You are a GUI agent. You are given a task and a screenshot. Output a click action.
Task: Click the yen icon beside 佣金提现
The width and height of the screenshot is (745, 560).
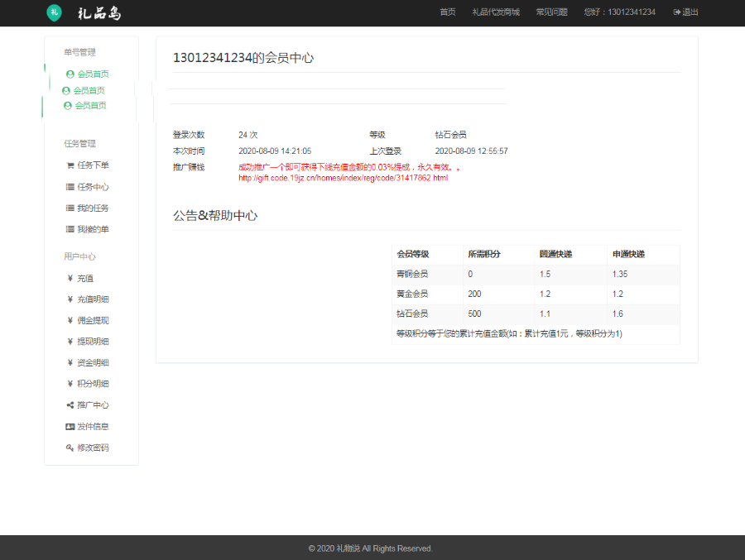[x=70, y=320]
